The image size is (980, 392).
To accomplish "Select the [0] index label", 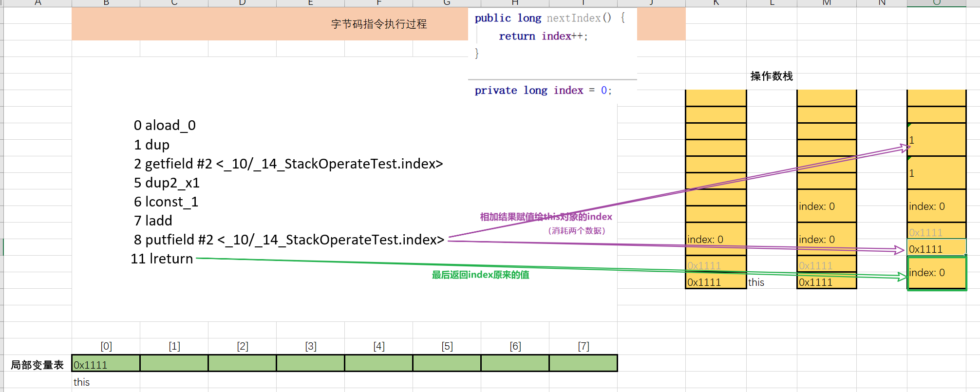I will [x=106, y=346].
